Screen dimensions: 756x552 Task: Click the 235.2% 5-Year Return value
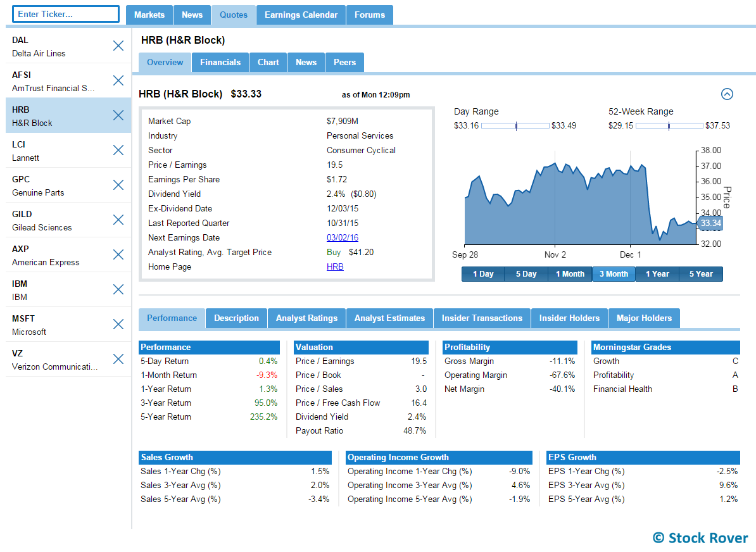[264, 417]
